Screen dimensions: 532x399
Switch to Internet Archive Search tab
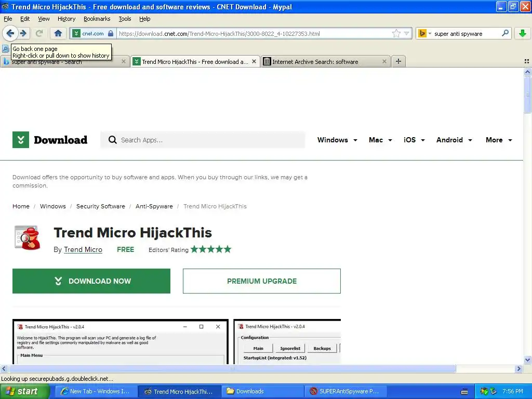pos(326,61)
